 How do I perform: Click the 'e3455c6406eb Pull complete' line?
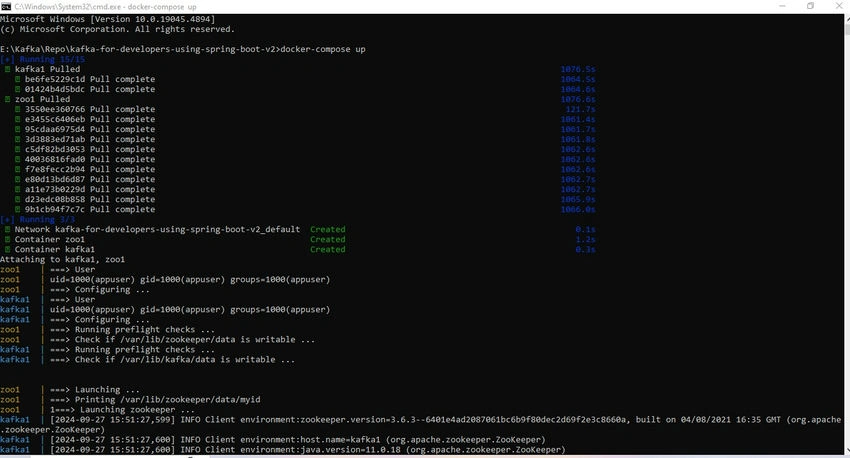click(89, 119)
